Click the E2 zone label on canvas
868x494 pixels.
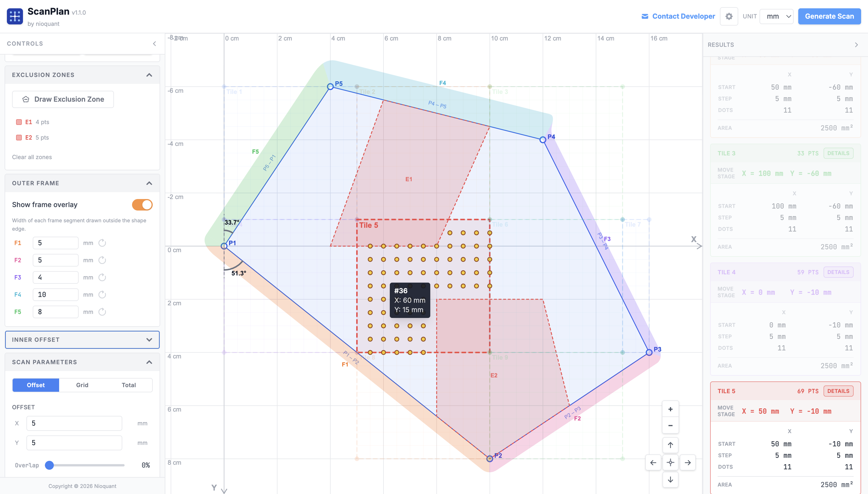(494, 375)
